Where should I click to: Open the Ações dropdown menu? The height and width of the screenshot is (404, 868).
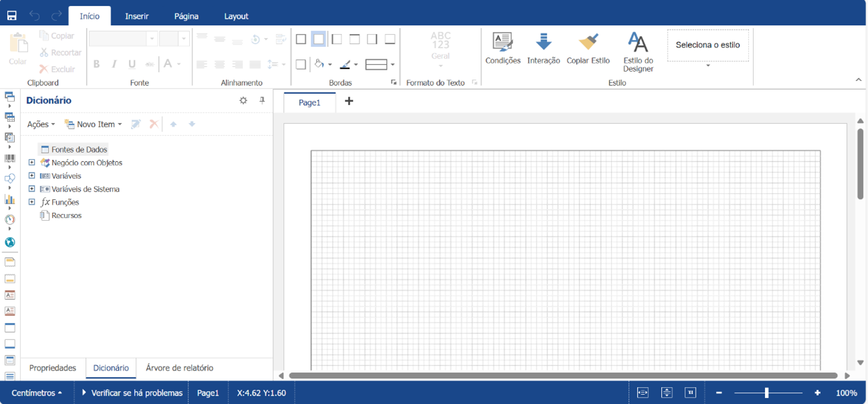coord(41,124)
